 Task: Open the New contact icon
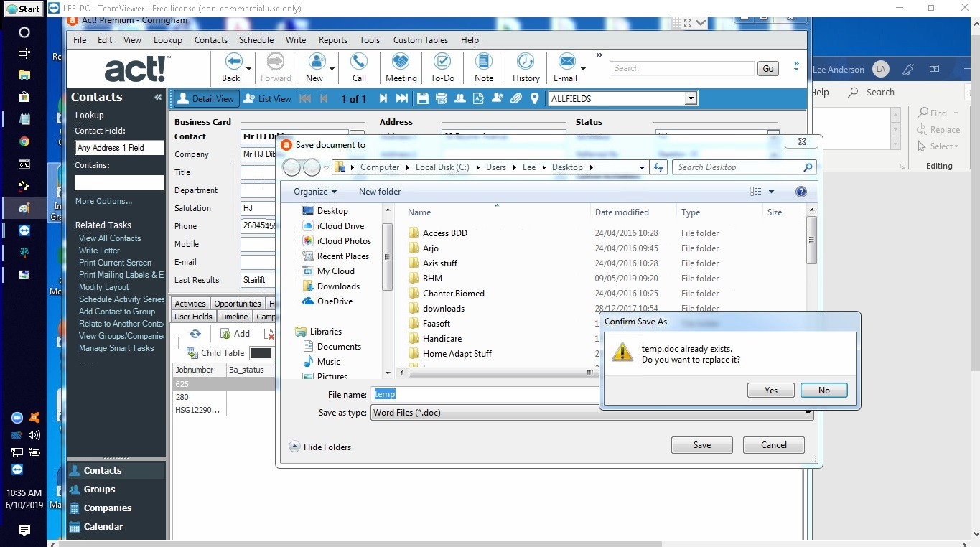[317, 62]
